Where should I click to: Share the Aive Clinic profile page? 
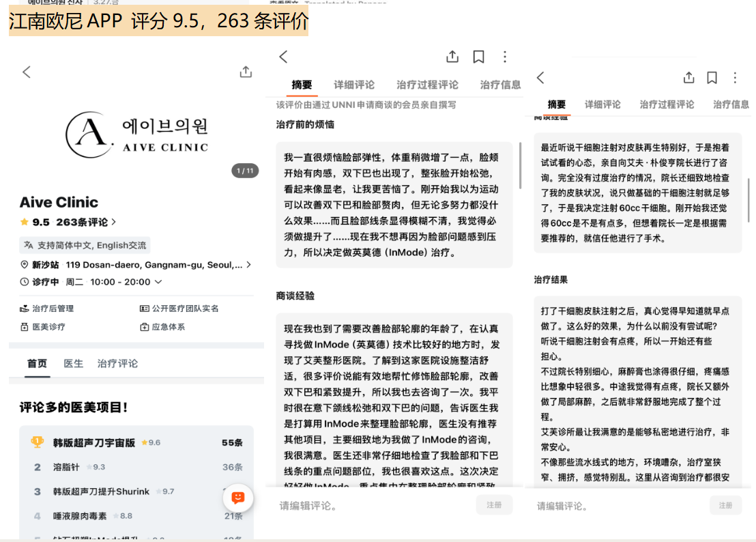point(246,72)
